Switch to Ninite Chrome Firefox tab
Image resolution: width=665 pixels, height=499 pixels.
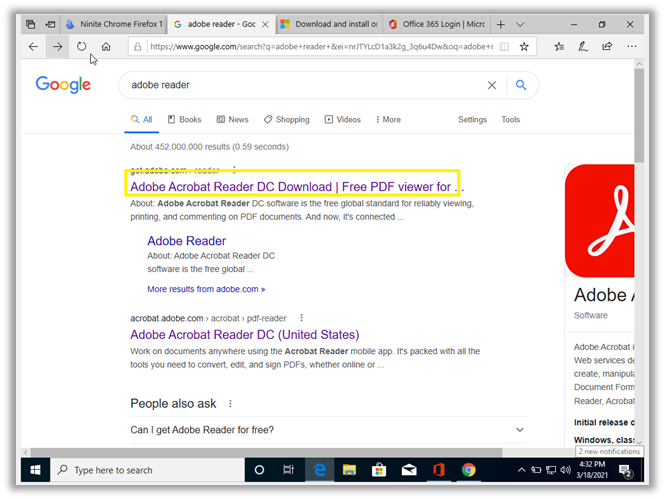point(114,24)
